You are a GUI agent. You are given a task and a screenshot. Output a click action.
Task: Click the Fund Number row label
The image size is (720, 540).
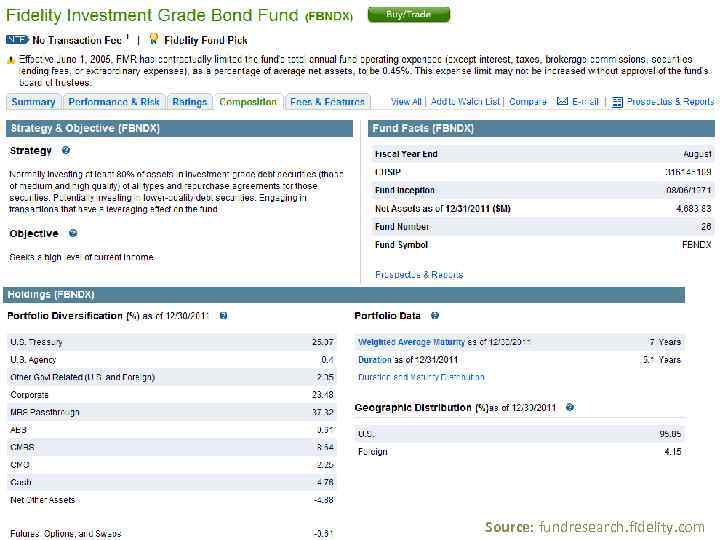[x=402, y=226]
